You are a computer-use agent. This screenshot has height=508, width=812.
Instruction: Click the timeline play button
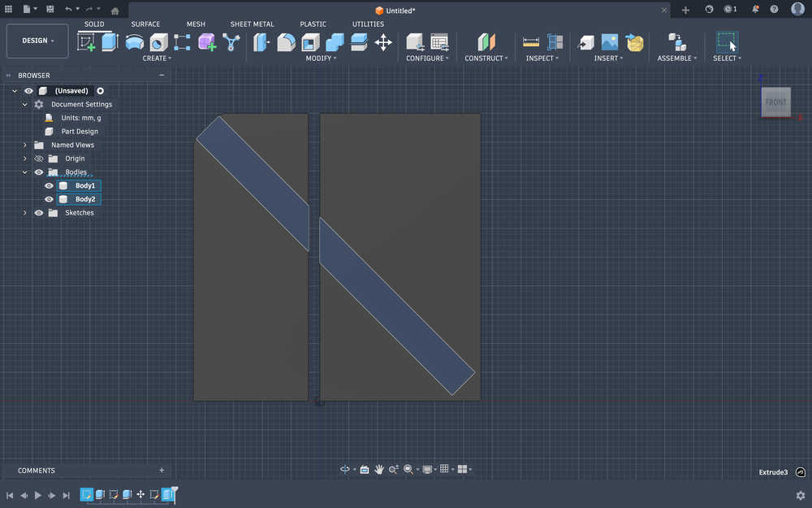pos(37,495)
